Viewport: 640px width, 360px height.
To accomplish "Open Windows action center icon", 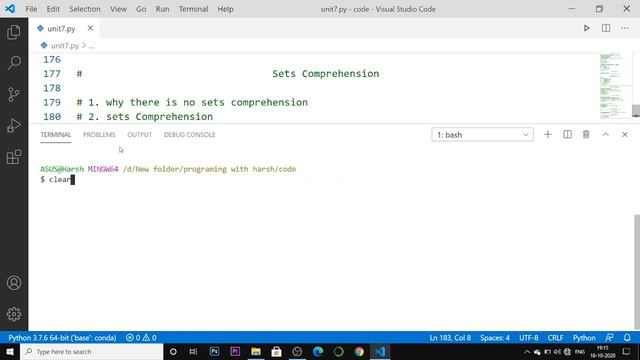I will (627, 351).
